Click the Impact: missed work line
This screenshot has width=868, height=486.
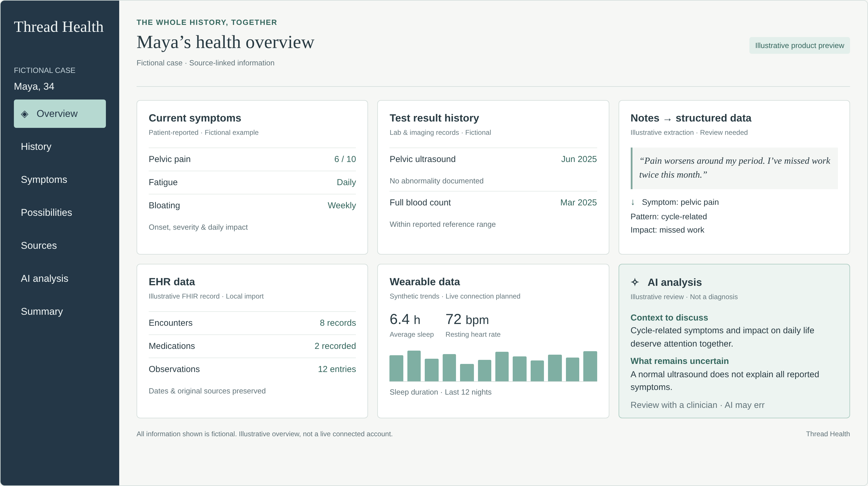[x=667, y=230]
